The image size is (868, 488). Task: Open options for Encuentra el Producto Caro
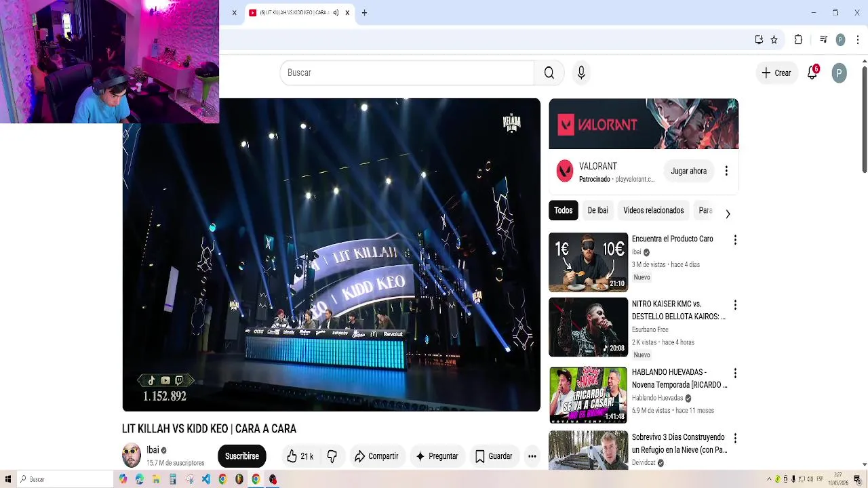pyautogui.click(x=735, y=240)
